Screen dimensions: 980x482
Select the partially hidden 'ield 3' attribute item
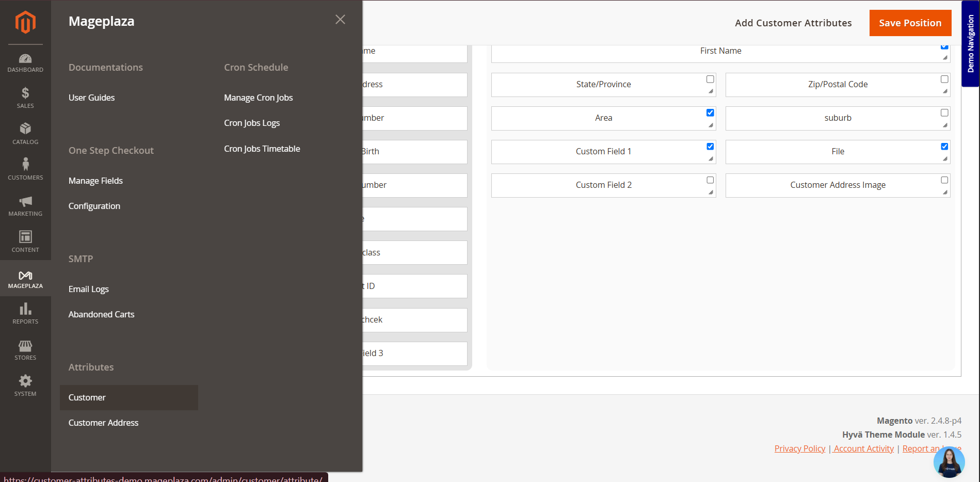[x=415, y=354]
